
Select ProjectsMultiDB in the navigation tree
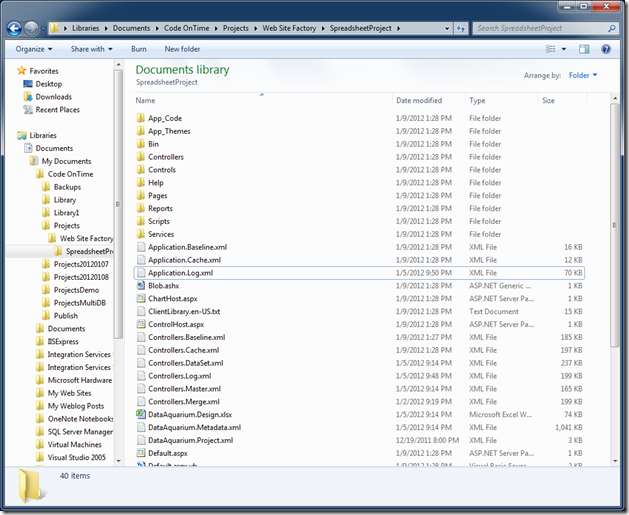pos(80,303)
